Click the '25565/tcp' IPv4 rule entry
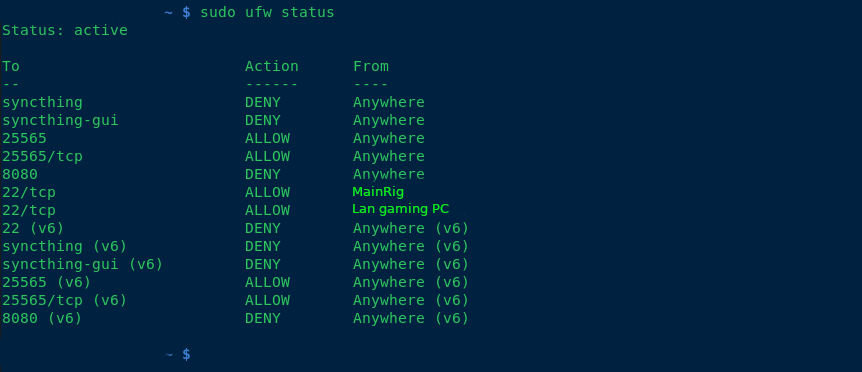 42,156
